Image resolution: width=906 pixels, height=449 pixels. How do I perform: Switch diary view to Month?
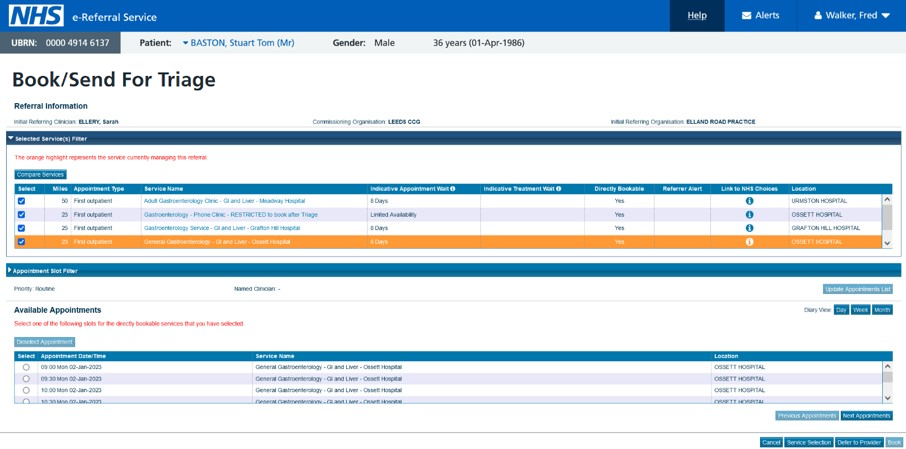coord(882,310)
